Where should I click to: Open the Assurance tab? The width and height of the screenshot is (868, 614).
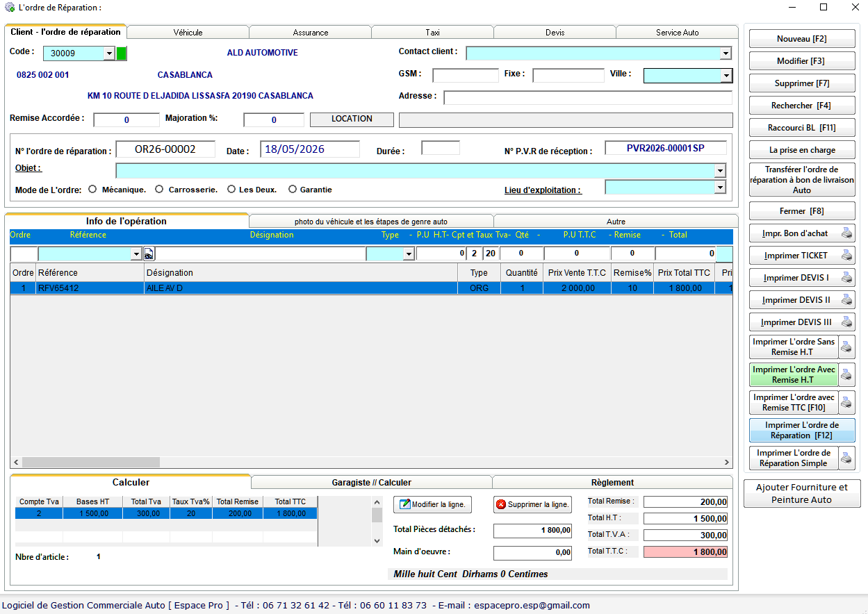pyautogui.click(x=311, y=33)
